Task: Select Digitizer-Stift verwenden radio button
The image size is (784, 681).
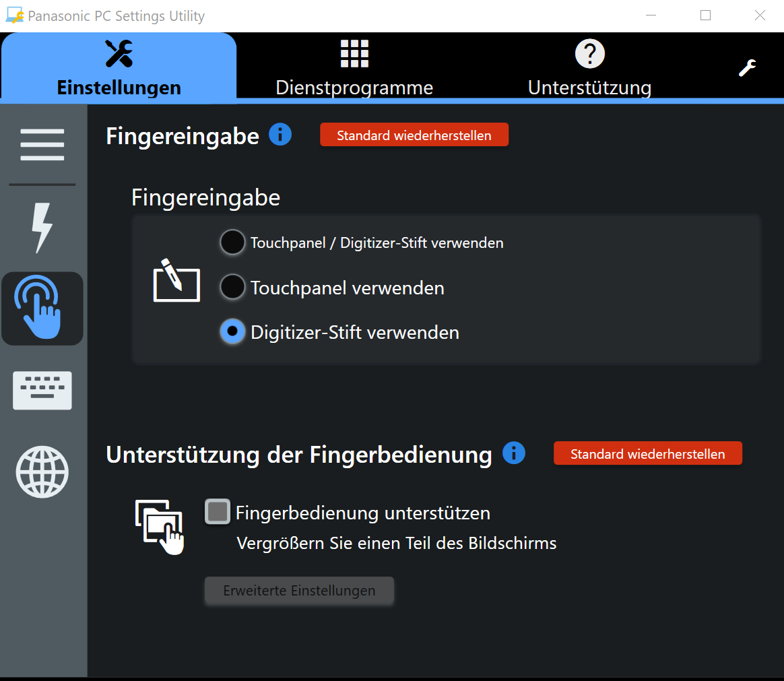Action: [x=232, y=332]
